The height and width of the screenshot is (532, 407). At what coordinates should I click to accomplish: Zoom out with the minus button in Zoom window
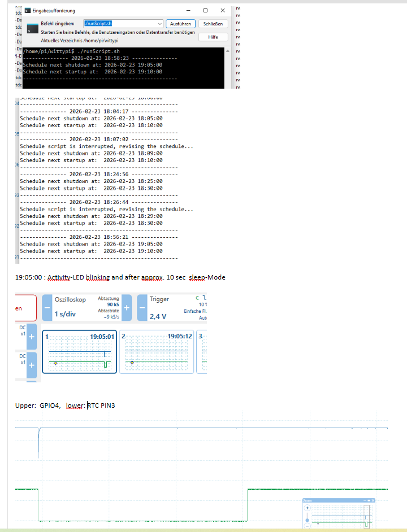coord(307,526)
